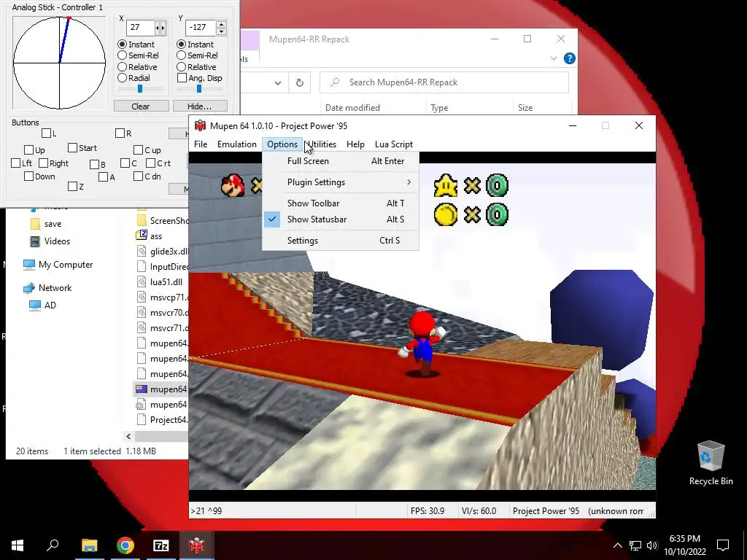
Task: Click the Clear button
Action: 141,106
